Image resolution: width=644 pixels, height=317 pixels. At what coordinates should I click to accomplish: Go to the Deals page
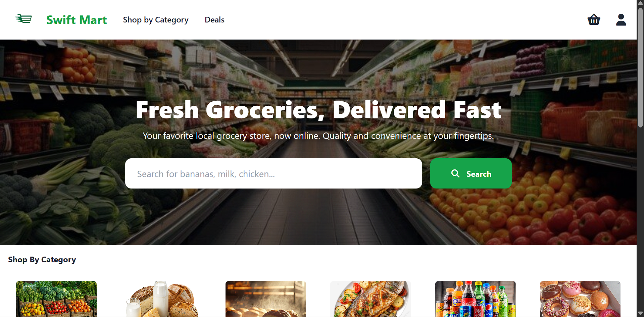tap(214, 20)
